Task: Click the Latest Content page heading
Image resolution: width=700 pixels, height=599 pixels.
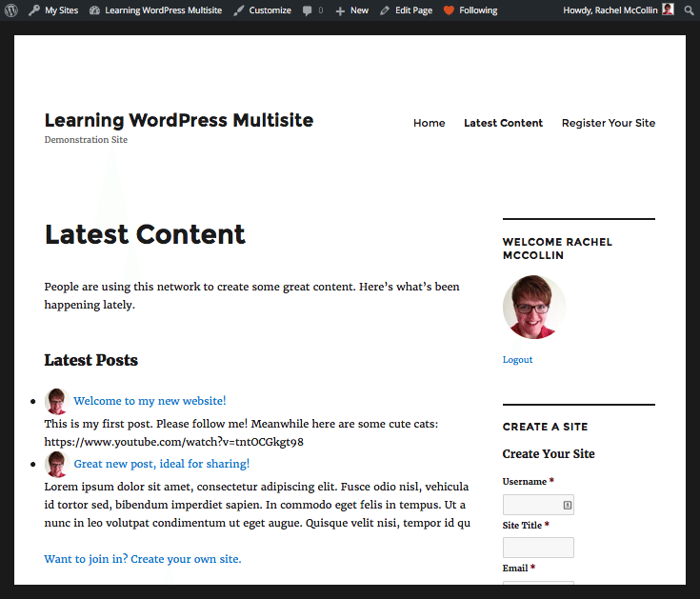Action: tap(145, 234)
